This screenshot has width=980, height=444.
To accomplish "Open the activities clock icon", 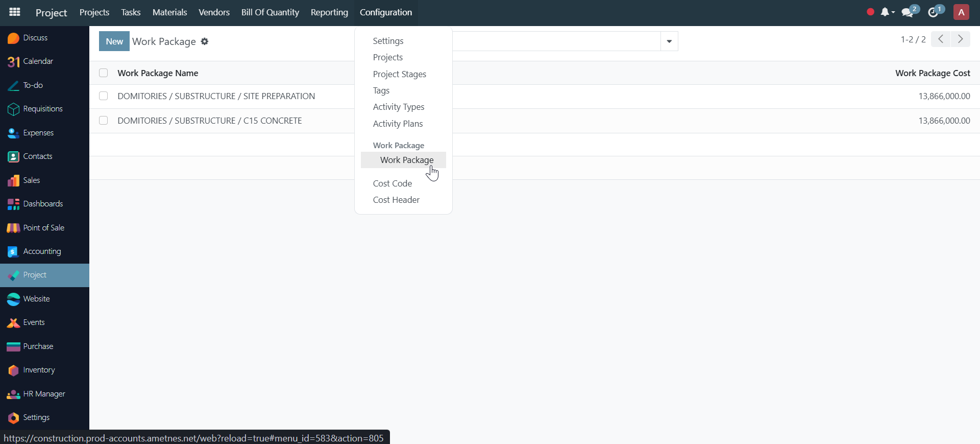I will pos(934,12).
